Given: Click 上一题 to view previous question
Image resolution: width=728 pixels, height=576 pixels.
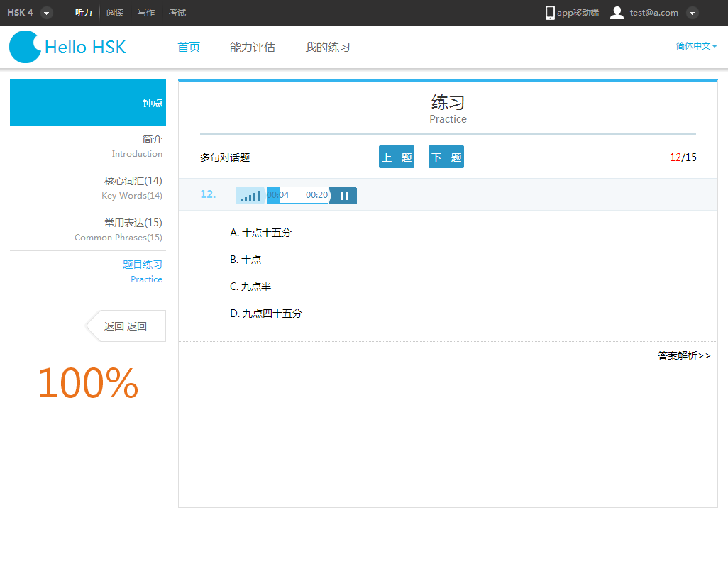Looking at the screenshot, I should [396, 156].
